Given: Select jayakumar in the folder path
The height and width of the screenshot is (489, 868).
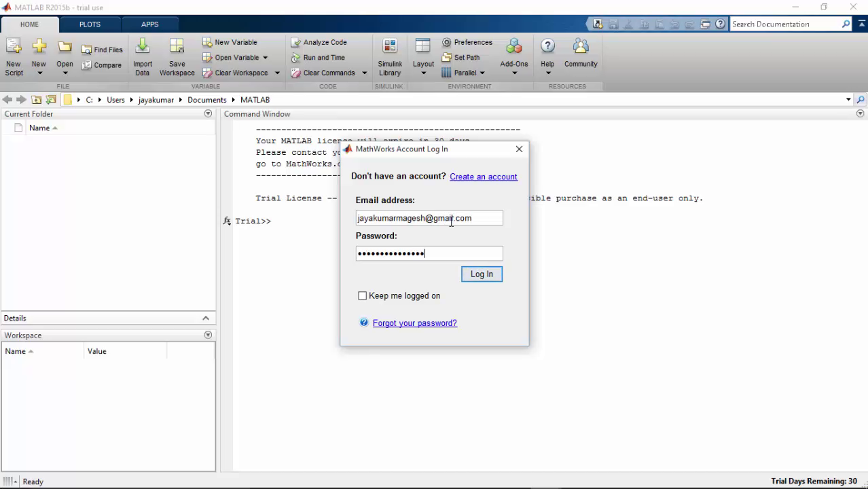Looking at the screenshot, I should point(156,100).
